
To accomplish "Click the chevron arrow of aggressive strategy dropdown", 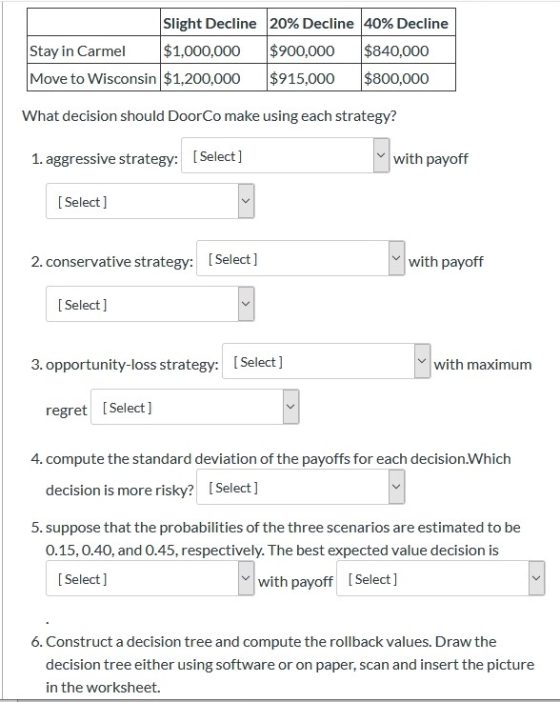I will [x=381, y=155].
